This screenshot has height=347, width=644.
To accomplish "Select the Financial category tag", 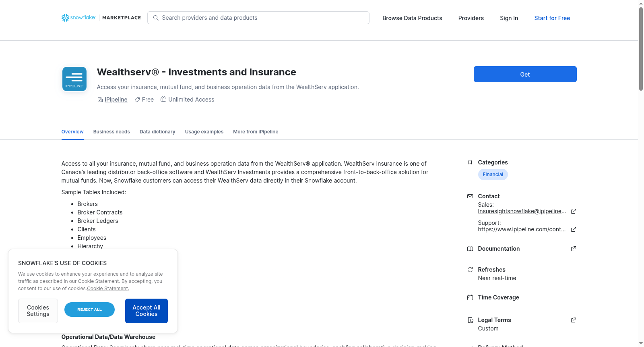I will pyautogui.click(x=493, y=175).
